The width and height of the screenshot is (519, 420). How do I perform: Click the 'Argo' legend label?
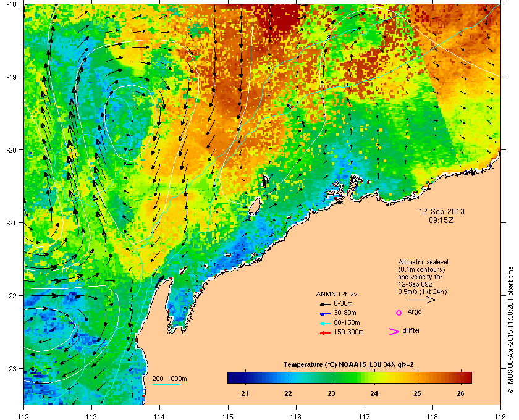pos(415,312)
